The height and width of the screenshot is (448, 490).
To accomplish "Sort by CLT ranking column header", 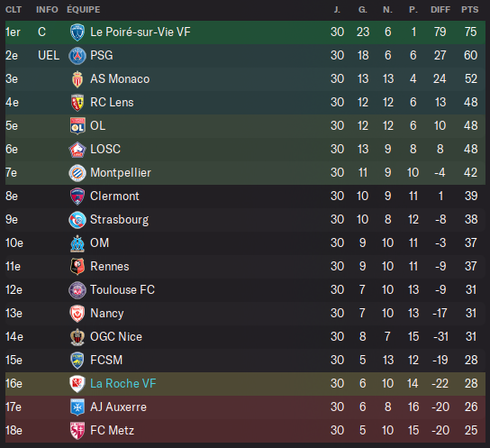I will click(14, 10).
